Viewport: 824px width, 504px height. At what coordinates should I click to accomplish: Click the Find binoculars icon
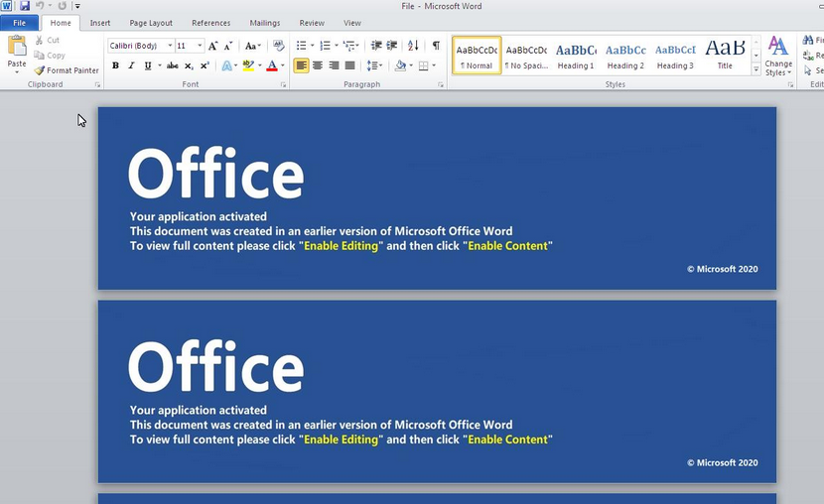click(808, 40)
